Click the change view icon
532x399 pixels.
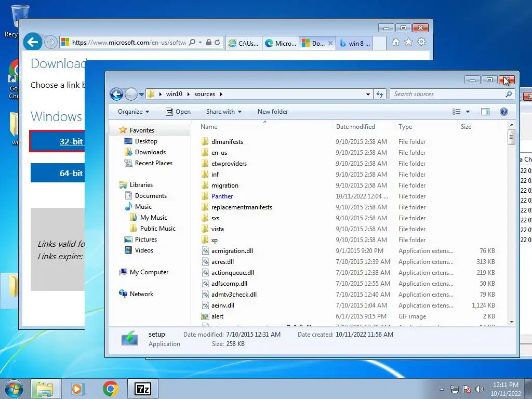pos(457,112)
